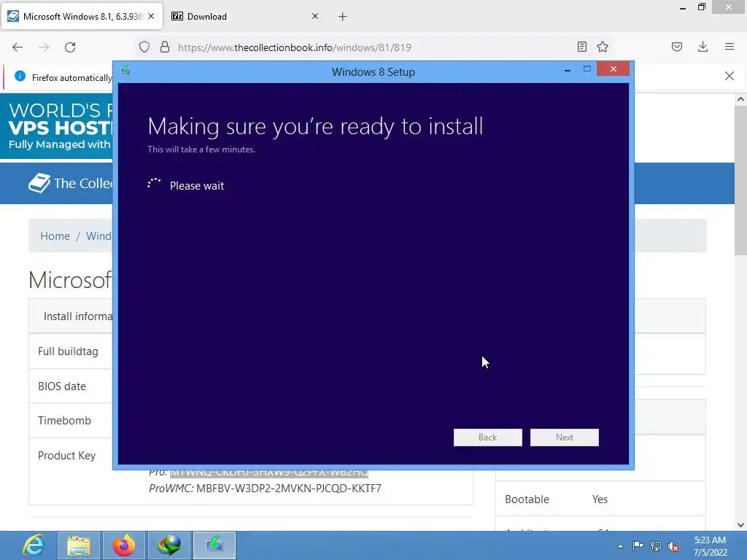This screenshot has width=747, height=560.
Task: Close the Windows 8 Setup window
Action: pyautogui.click(x=613, y=69)
